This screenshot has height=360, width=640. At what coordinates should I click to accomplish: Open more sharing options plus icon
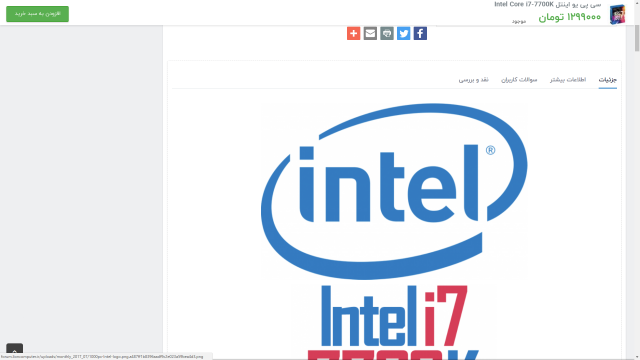point(353,33)
